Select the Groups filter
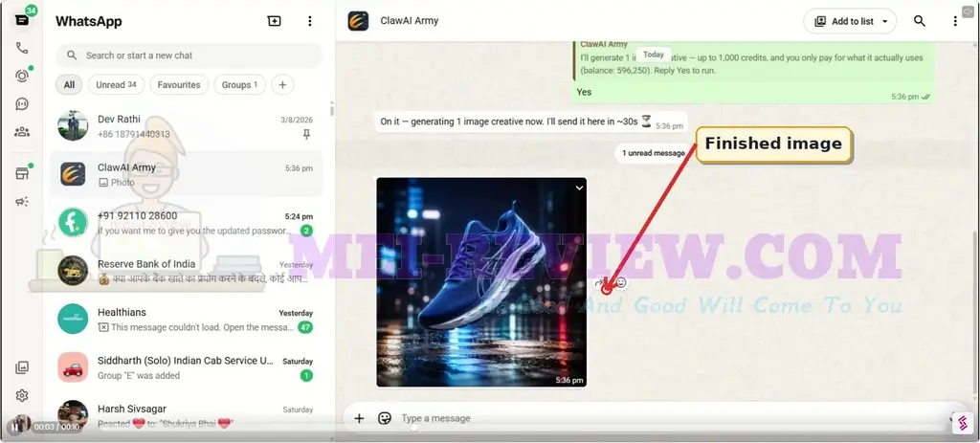Viewport: 980px width, 443px height. click(240, 85)
